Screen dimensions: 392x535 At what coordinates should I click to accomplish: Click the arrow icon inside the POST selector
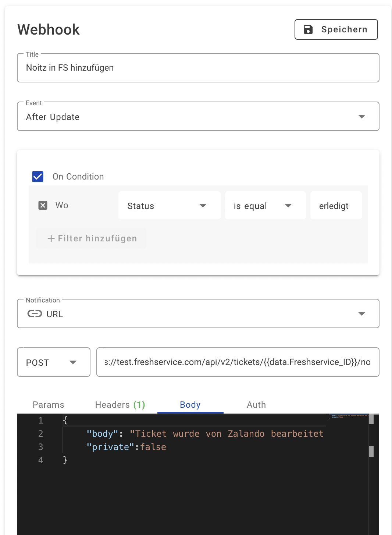[73, 362]
